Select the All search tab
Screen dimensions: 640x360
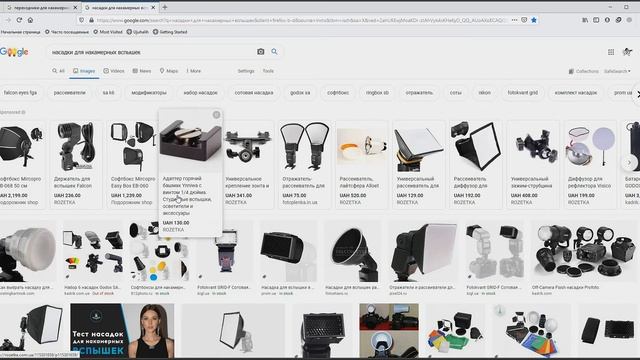[58, 71]
